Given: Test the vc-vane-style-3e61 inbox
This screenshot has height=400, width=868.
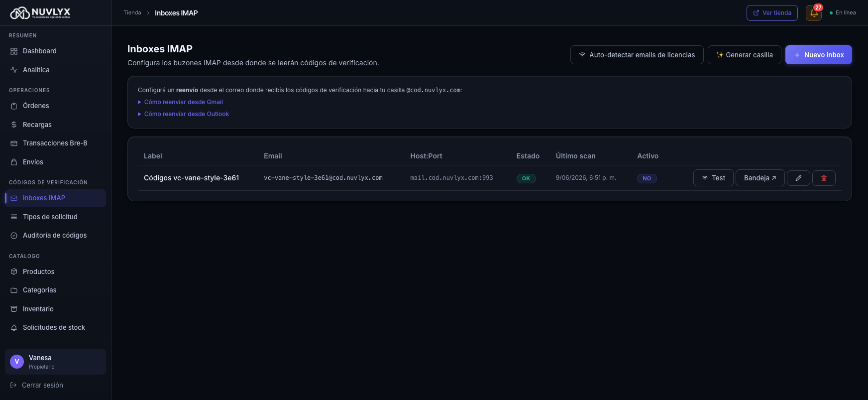Looking at the screenshot, I should (x=713, y=178).
